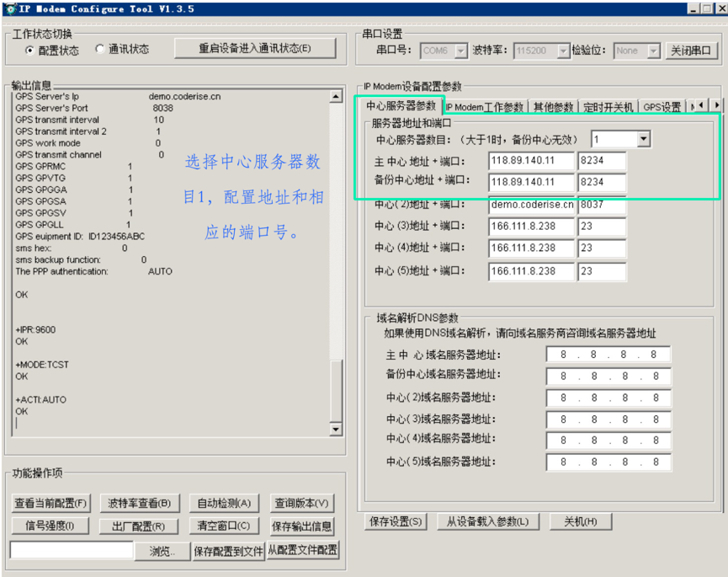728x577 pixels.
Task: Click 保存设置(S) to save settings
Action: pyautogui.click(x=396, y=521)
